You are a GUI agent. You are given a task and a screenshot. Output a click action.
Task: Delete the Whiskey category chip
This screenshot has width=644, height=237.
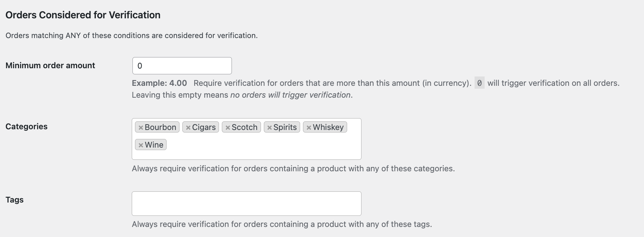pos(309,127)
